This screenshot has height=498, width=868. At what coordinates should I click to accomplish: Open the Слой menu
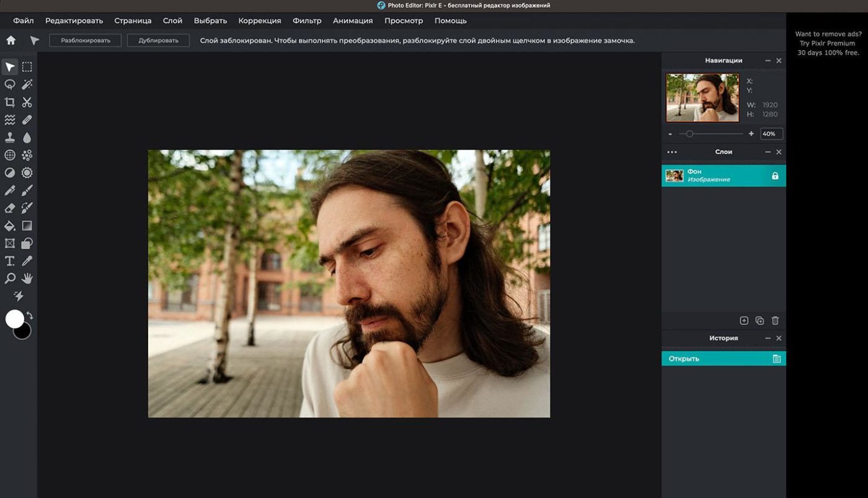(x=172, y=20)
